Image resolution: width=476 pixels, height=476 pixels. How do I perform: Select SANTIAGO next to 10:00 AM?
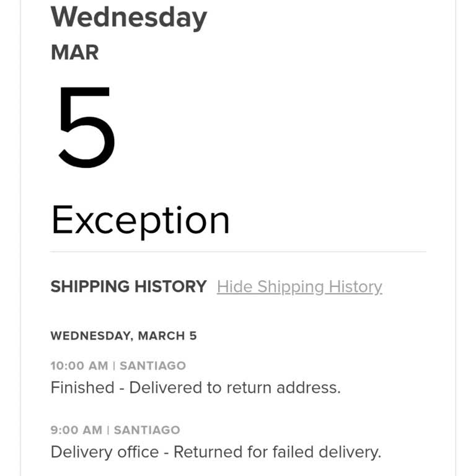(152, 366)
